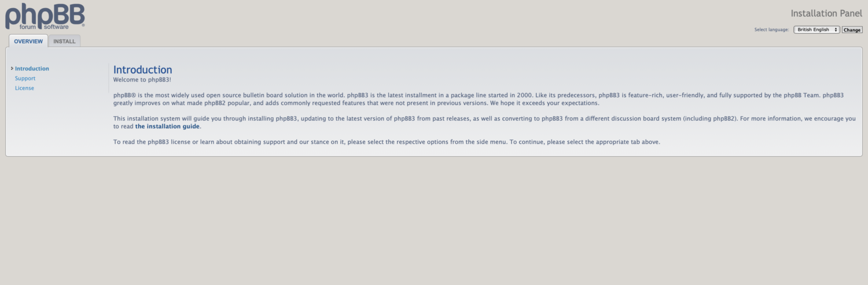Image resolution: width=868 pixels, height=285 pixels.
Task: Follow the installation guide link
Action: [168, 126]
